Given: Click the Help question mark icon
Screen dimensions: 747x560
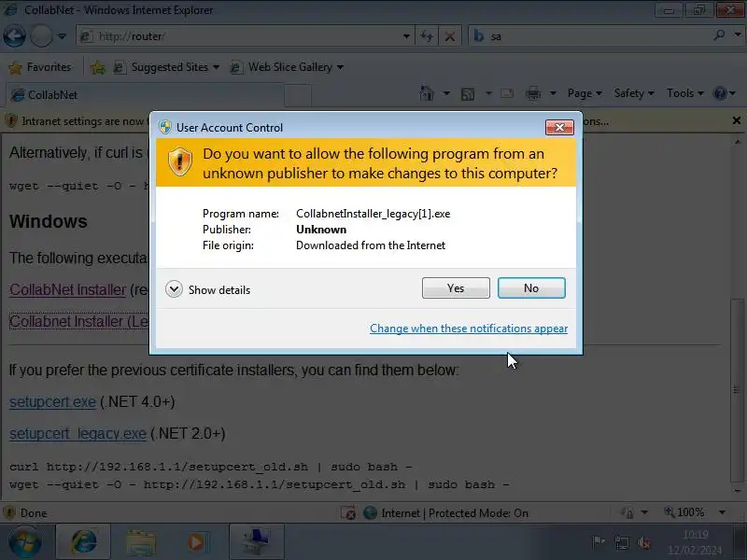Looking at the screenshot, I should pyautogui.click(x=720, y=93).
